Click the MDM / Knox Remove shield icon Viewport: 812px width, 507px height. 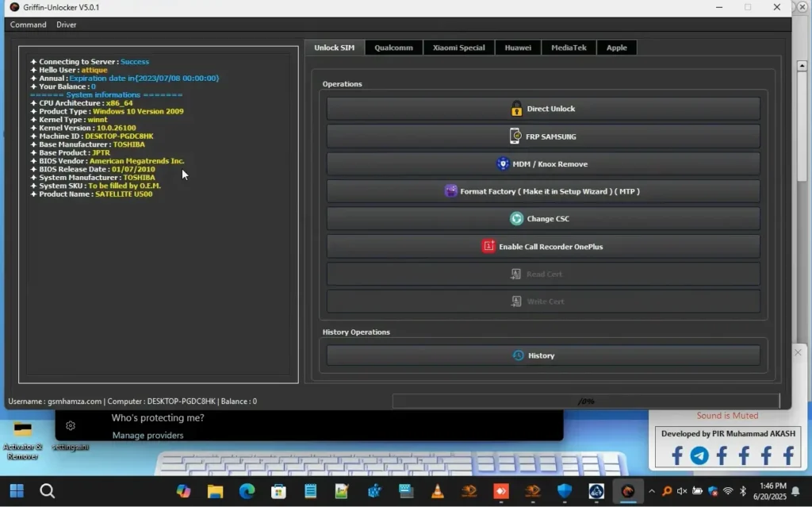point(503,164)
